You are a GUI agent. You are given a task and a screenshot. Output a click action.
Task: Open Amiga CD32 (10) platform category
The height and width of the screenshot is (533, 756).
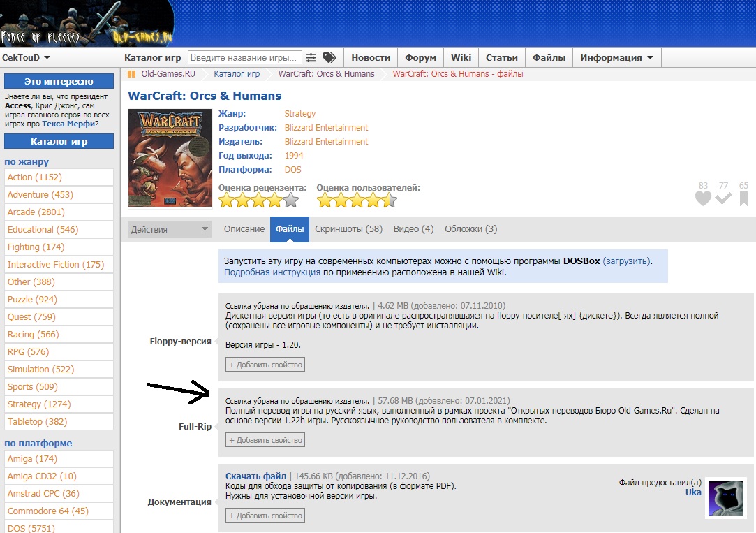pyautogui.click(x=59, y=476)
